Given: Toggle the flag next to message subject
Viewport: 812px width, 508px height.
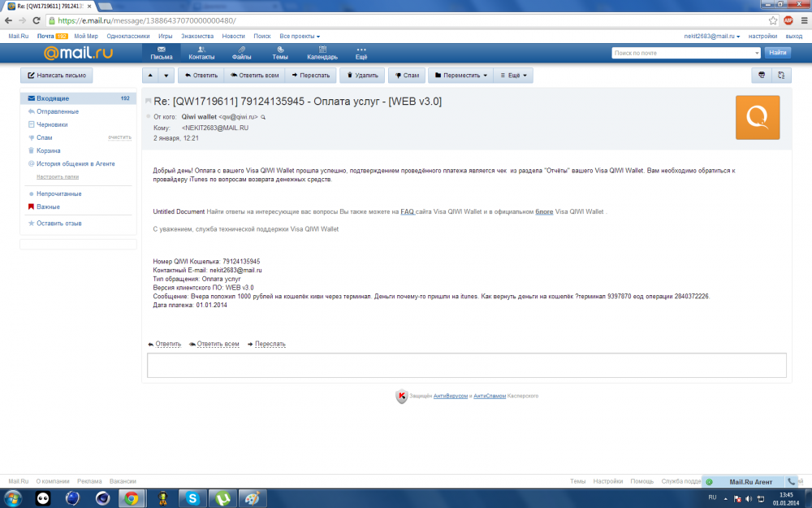Looking at the screenshot, I should pyautogui.click(x=148, y=101).
